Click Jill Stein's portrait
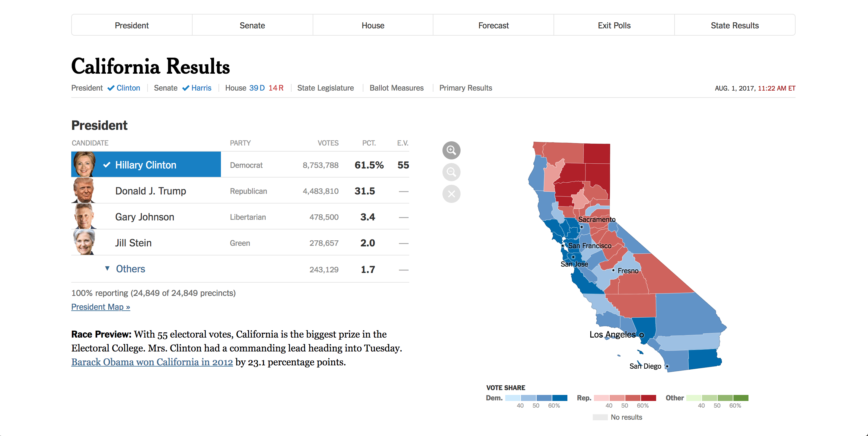The width and height of the screenshot is (868, 436). coord(84,242)
